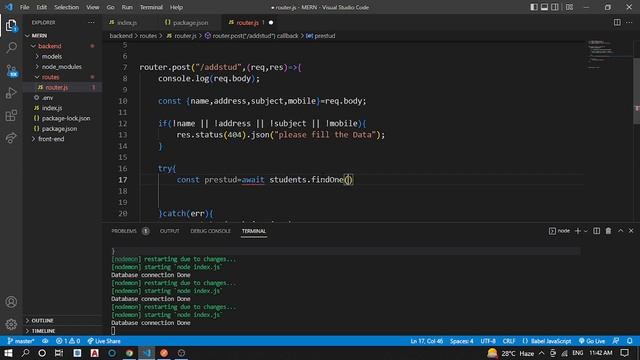Toggle the secondary side bar layout icon
Viewport: 640px width, 360px height.
pyautogui.click(x=555, y=7)
